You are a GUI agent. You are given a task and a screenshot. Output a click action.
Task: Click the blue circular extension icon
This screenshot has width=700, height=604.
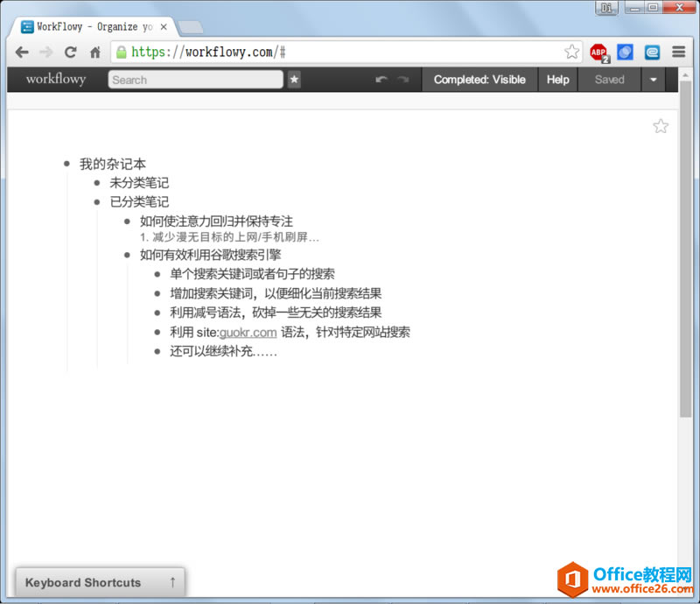click(x=625, y=53)
